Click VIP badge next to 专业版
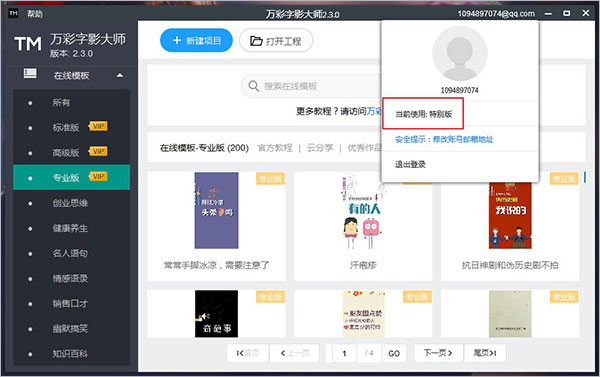This screenshot has height=377, width=600. point(98,176)
